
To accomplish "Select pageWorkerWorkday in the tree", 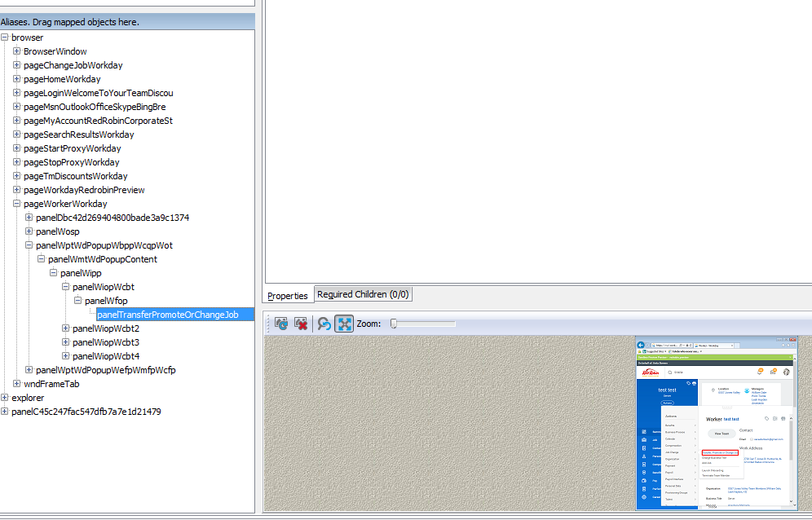I will pyautogui.click(x=65, y=204).
